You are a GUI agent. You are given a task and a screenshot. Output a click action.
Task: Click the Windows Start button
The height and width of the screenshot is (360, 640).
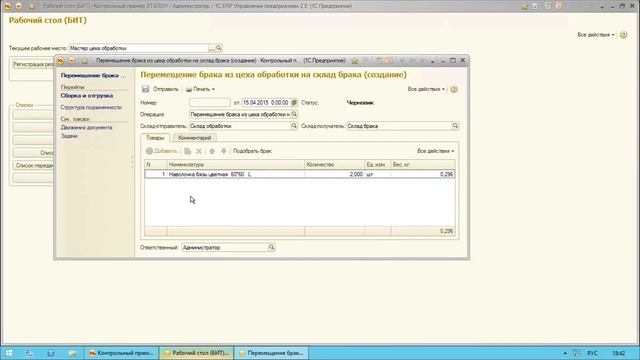click(8, 353)
